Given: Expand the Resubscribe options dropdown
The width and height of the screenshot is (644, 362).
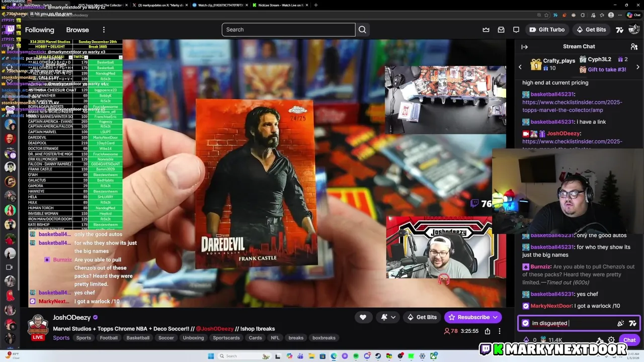Looking at the screenshot, I should pyautogui.click(x=495, y=317).
